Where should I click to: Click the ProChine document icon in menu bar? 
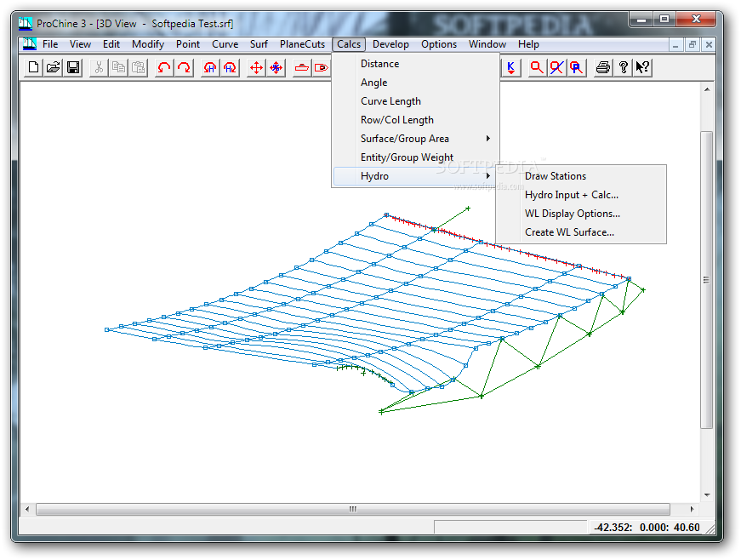click(x=30, y=44)
